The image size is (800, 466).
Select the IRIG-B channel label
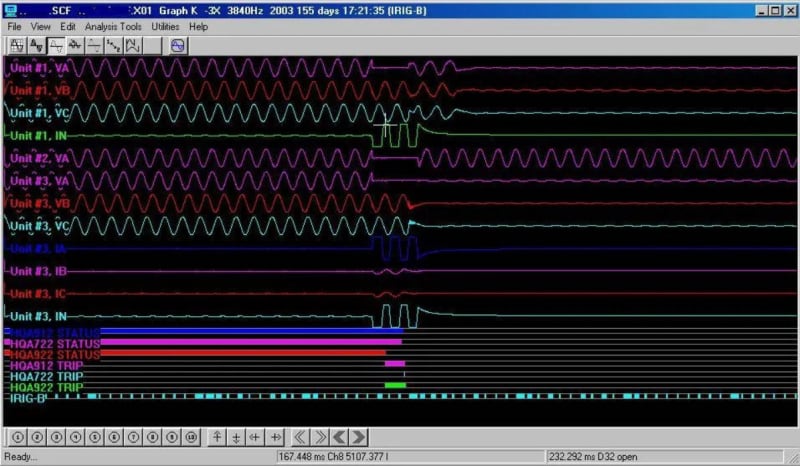pos(28,397)
